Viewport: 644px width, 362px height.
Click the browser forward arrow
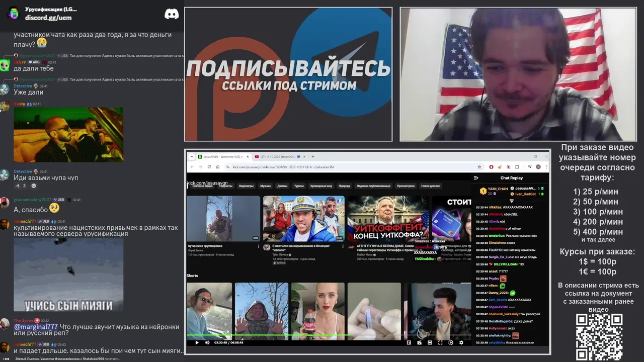click(200, 167)
